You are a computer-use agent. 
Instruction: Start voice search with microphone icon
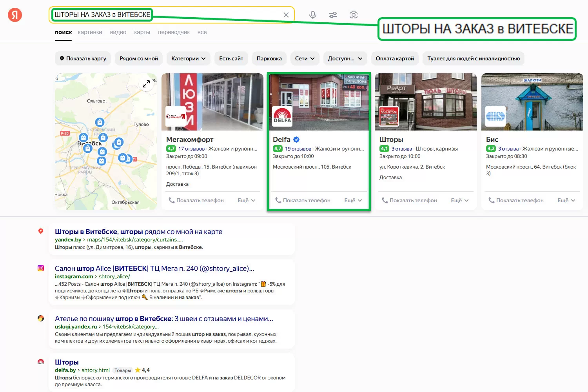(x=312, y=15)
